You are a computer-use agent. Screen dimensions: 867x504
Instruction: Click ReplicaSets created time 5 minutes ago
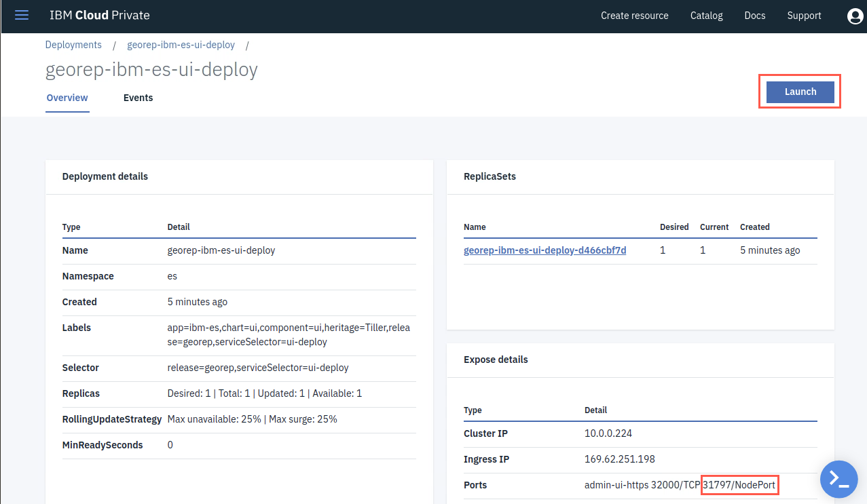(x=770, y=250)
